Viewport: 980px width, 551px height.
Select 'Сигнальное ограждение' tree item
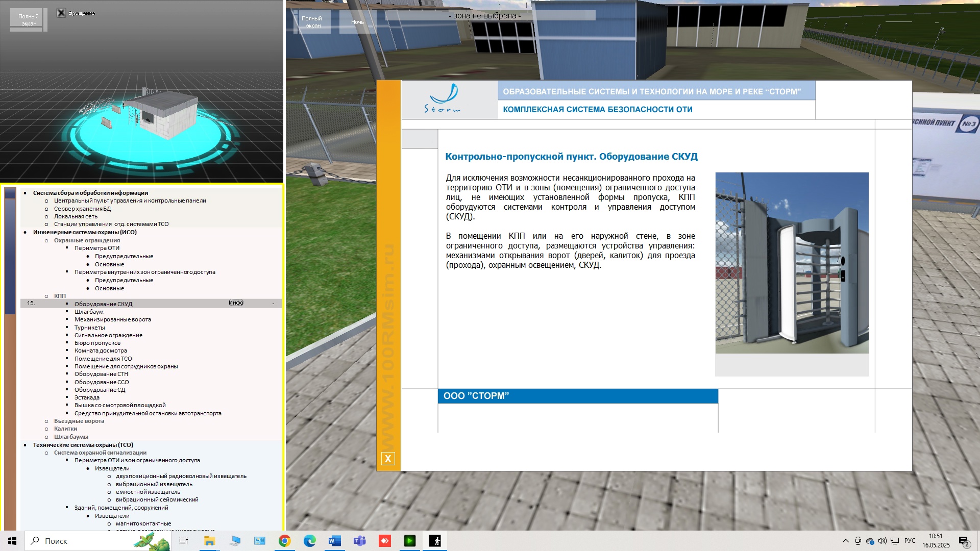109,335
